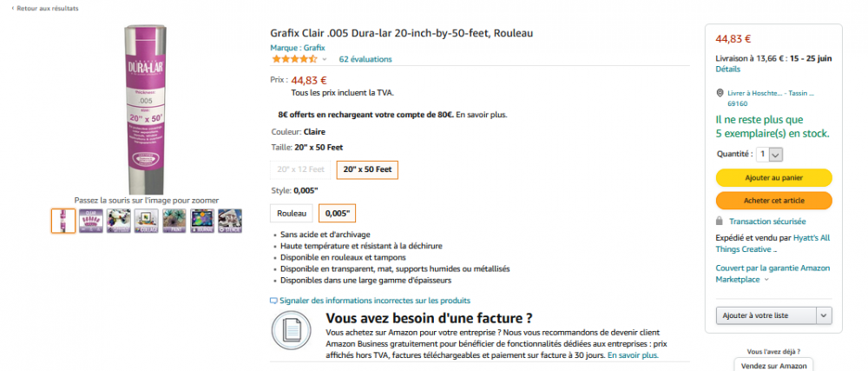Open the 'Ajouter à votre liste' dropdown arrow
The image size is (868, 371).
click(824, 315)
